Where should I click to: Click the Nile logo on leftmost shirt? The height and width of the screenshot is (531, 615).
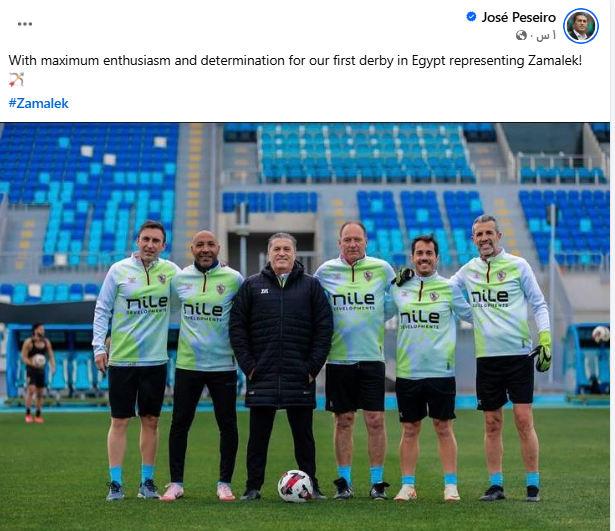tap(147, 304)
